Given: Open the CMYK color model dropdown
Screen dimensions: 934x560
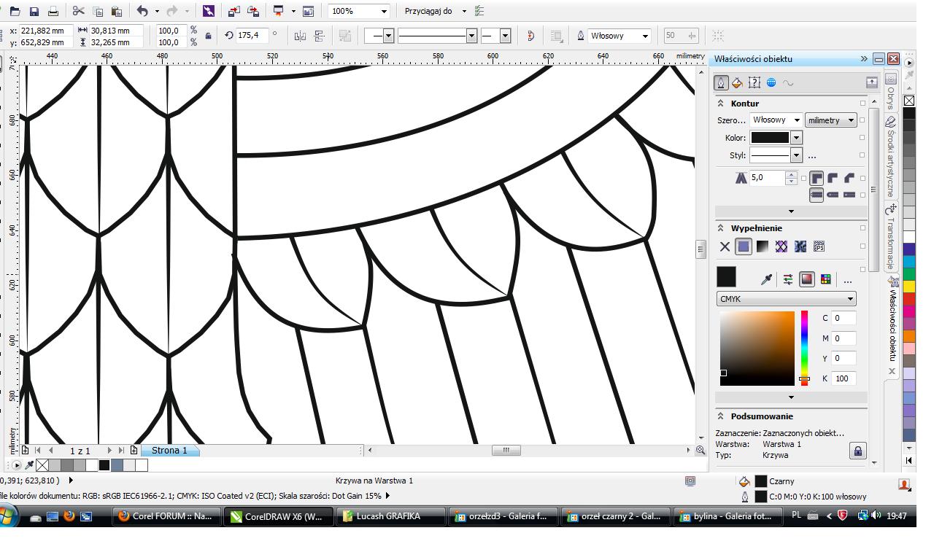Looking at the screenshot, I should point(786,299).
